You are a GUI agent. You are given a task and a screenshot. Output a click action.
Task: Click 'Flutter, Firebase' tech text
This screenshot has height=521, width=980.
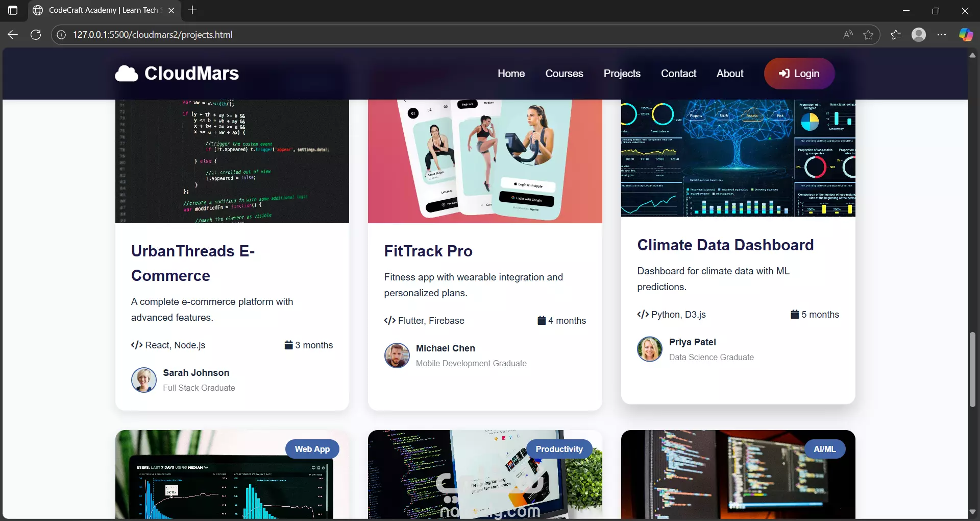(x=431, y=321)
